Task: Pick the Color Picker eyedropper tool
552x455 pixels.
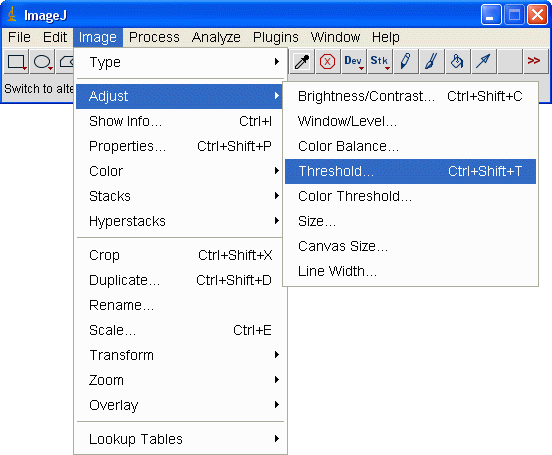Action: coord(302,62)
